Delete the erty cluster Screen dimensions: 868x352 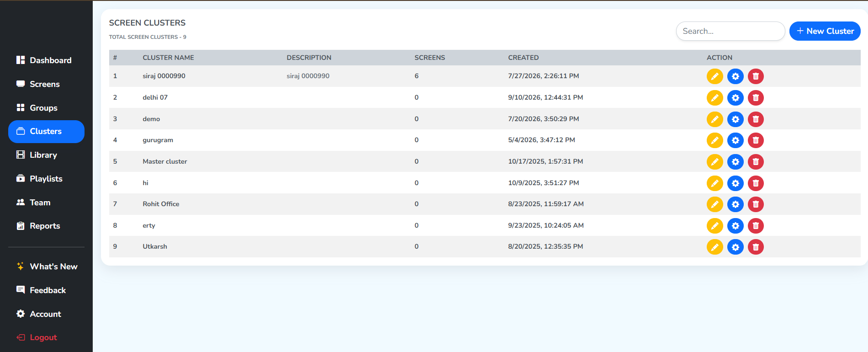[x=756, y=226]
